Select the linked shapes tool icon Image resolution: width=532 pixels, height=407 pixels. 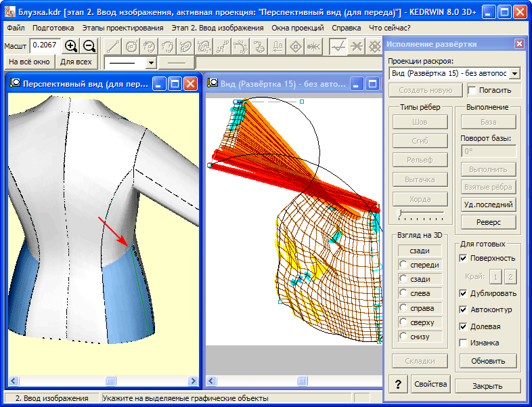[259, 46]
